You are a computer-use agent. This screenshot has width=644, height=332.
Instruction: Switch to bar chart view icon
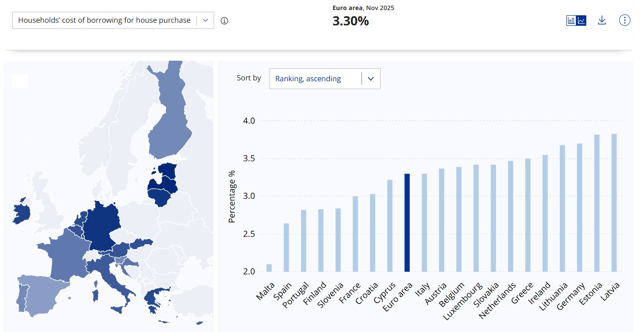tap(571, 21)
